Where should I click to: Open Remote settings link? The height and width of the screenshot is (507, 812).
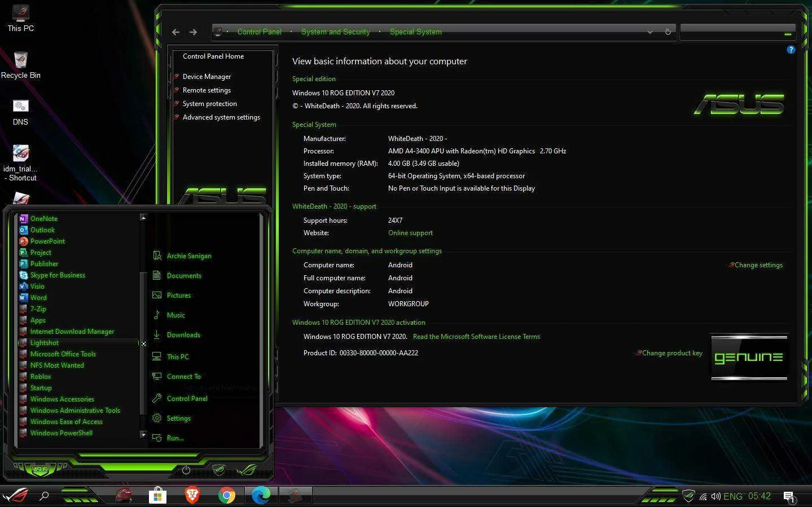(207, 90)
